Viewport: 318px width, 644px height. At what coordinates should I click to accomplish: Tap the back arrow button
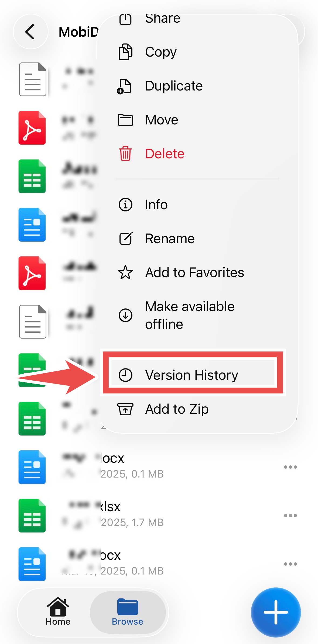click(30, 32)
